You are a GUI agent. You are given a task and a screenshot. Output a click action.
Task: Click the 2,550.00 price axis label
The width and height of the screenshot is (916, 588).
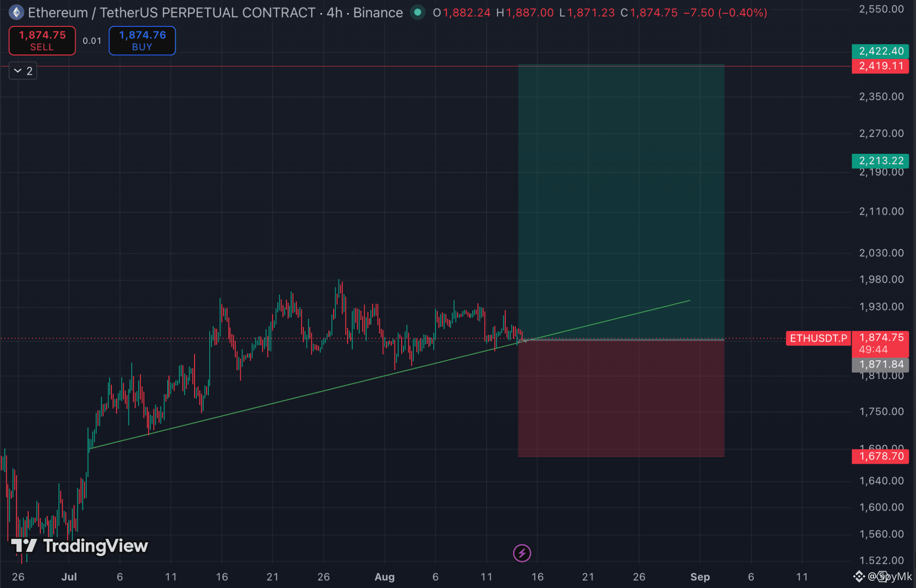click(x=881, y=9)
